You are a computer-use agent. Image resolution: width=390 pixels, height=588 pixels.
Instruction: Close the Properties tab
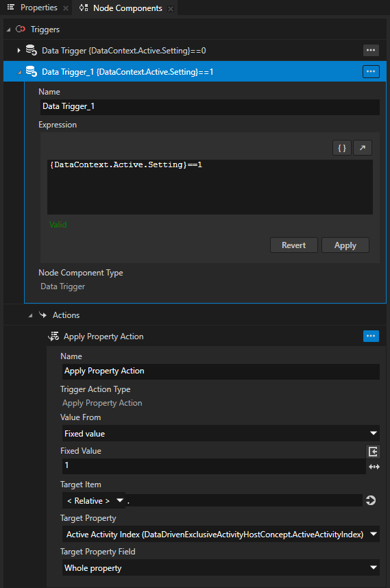coord(66,8)
